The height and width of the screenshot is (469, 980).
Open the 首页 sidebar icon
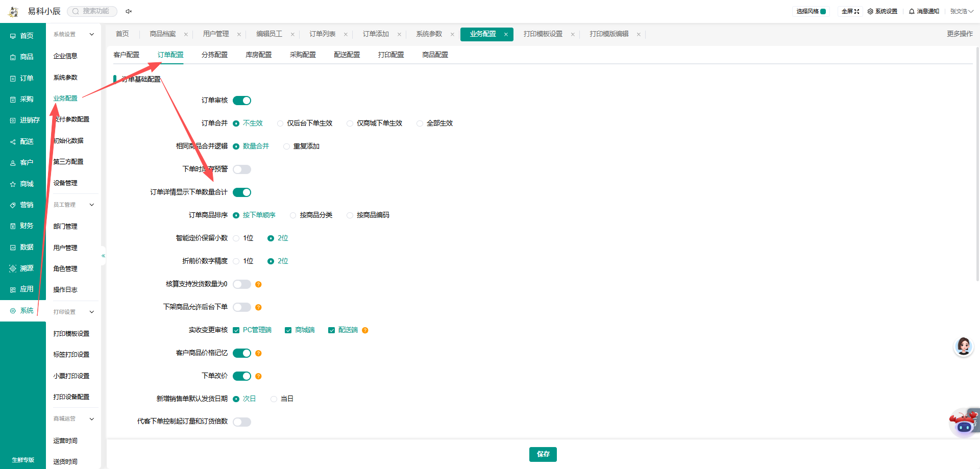pos(13,36)
